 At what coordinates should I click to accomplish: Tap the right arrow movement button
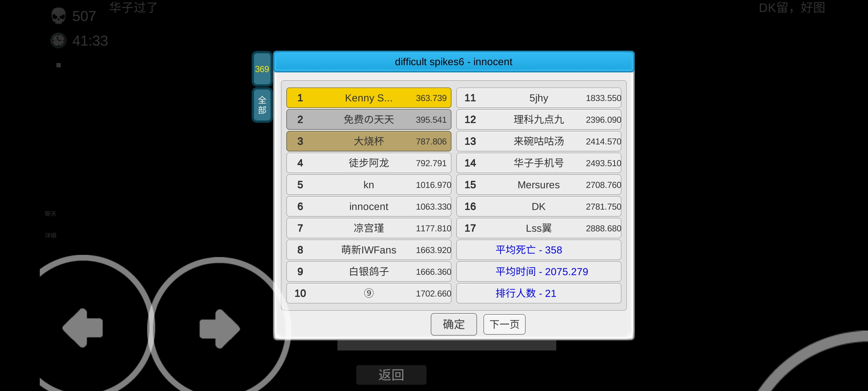click(220, 329)
